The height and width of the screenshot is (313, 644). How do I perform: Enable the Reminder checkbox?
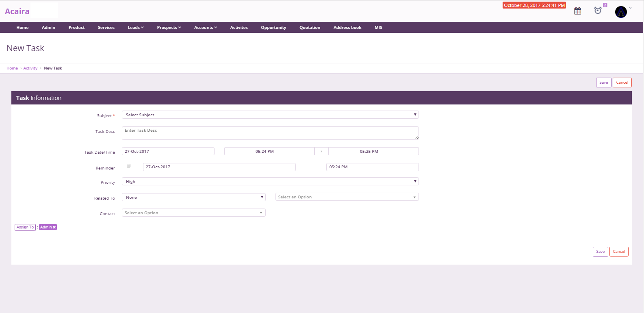[x=128, y=166]
